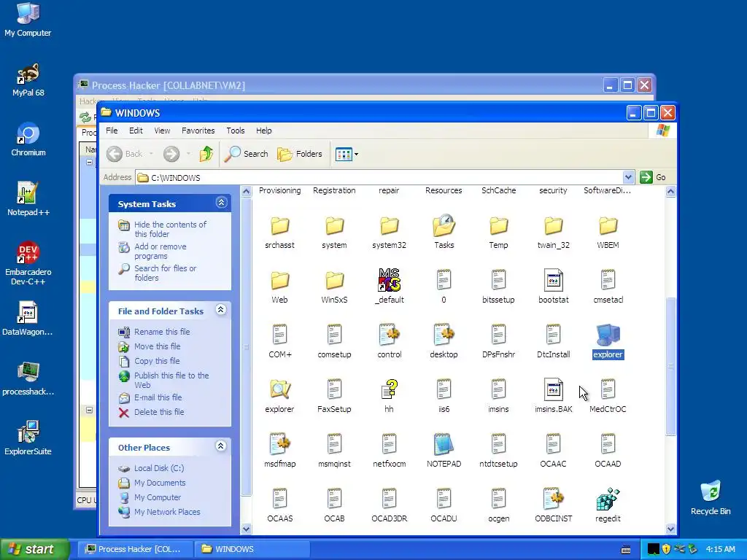The width and height of the screenshot is (747, 560).
Task: Click the WINDOWS taskbar button
Action: pyautogui.click(x=252, y=549)
